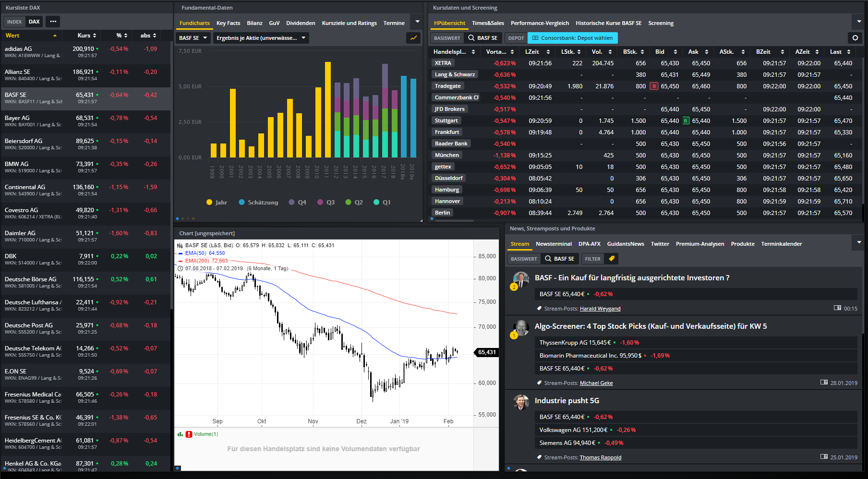Sort trading venues by Ask column
Viewport: 868px width, 479px height.
tap(698, 52)
